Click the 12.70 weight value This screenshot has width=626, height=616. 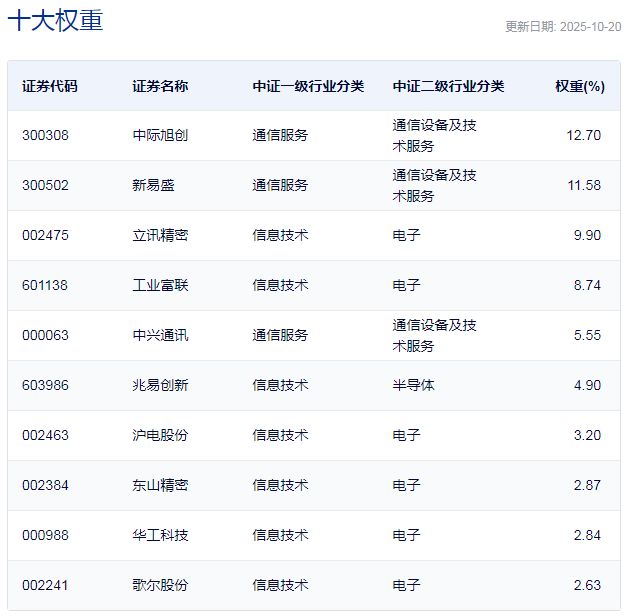[583, 135]
